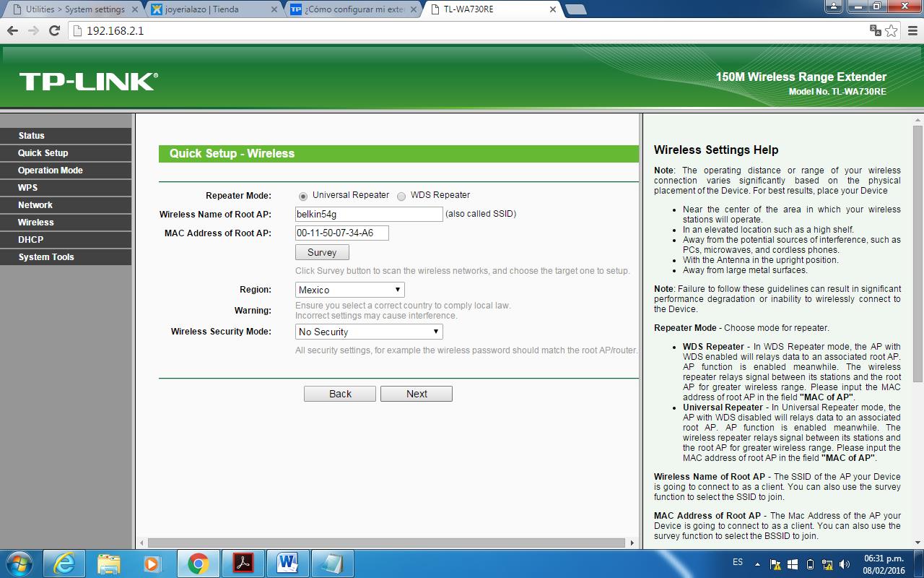Viewport: 924px width, 578px height.
Task: Open System Tools in the sidebar
Action: [66, 257]
